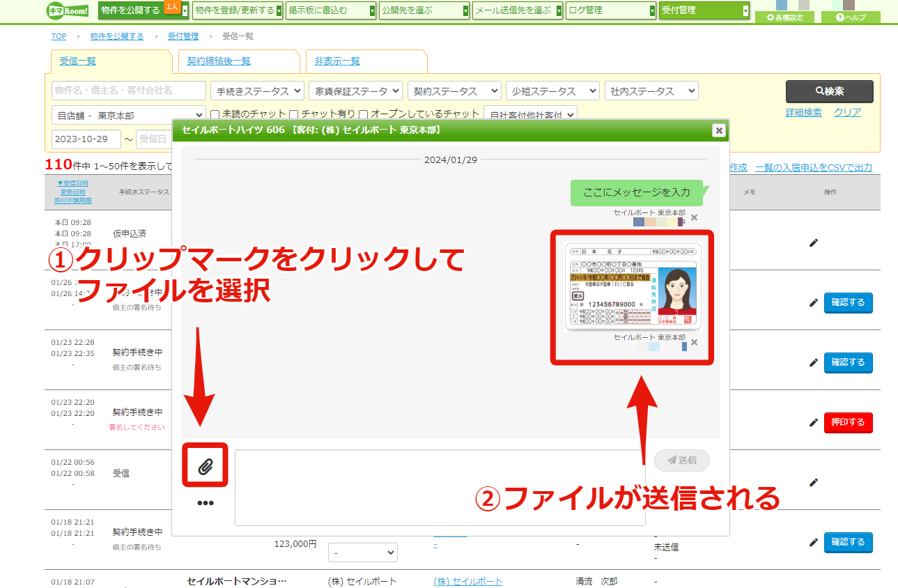Open the 受付管理 menu
This screenshot has width=898, height=588.
tap(704, 10)
